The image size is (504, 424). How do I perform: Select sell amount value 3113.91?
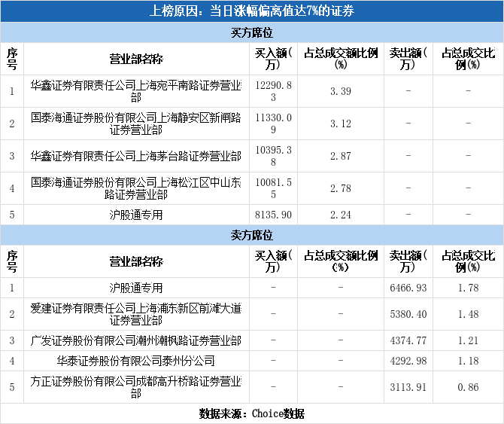(408, 387)
